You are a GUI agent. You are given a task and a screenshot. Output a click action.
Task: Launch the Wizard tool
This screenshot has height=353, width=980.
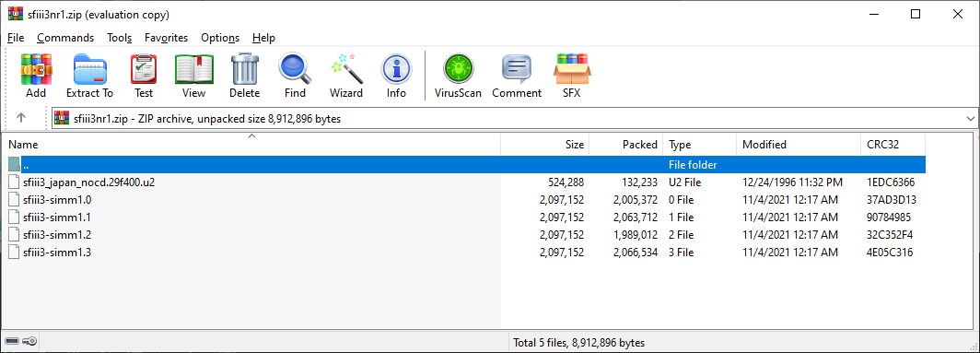(x=346, y=76)
